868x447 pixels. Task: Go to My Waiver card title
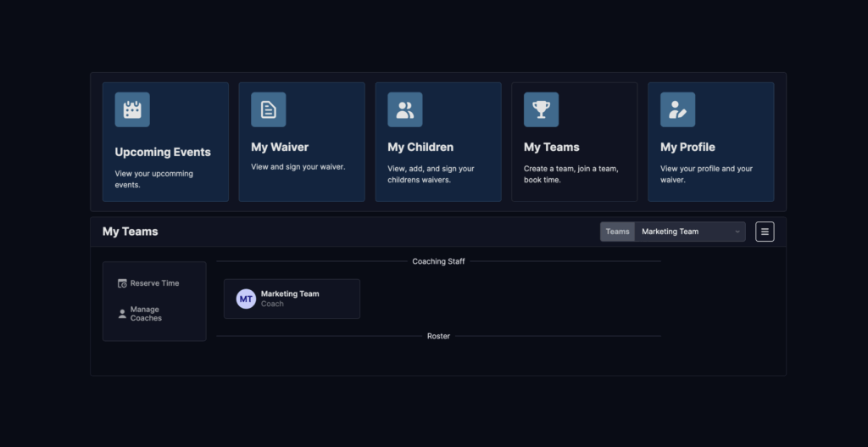click(280, 148)
